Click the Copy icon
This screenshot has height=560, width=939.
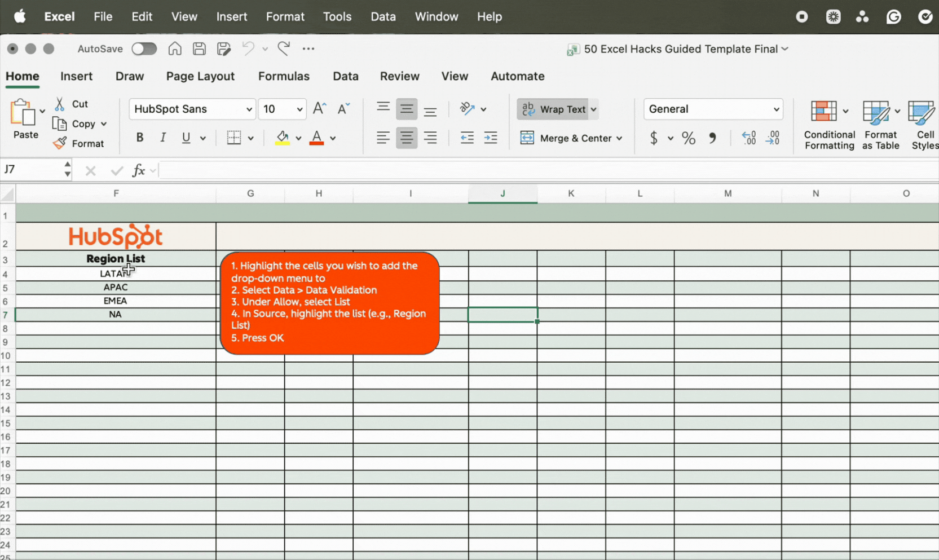(x=60, y=124)
